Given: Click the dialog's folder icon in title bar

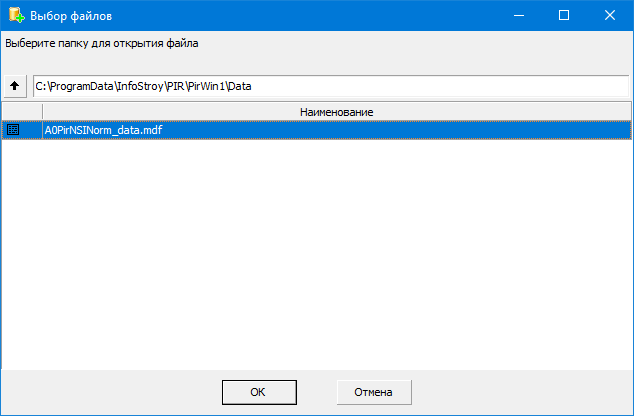Looking at the screenshot, I should [x=16, y=15].
